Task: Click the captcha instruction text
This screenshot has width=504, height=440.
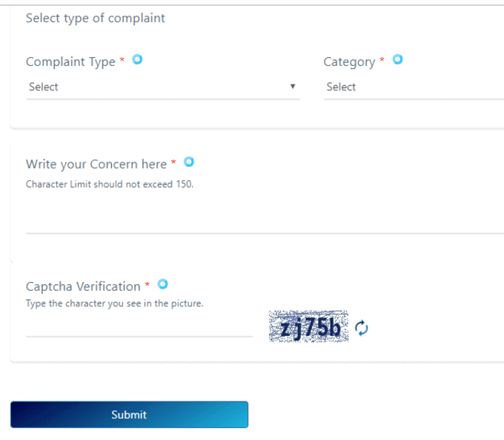Action: tap(114, 303)
